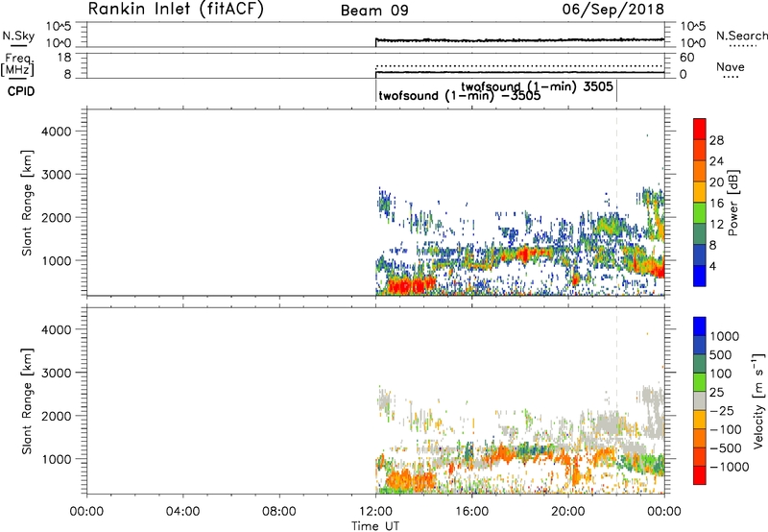Click the "3000" tick on the power panel

pos(56,175)
